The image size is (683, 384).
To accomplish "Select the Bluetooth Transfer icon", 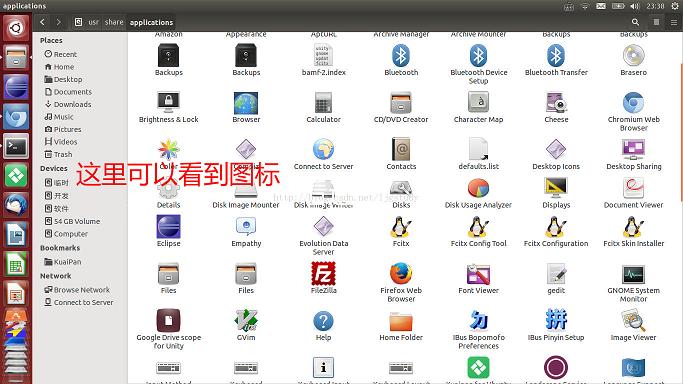I will pos(556,56).
